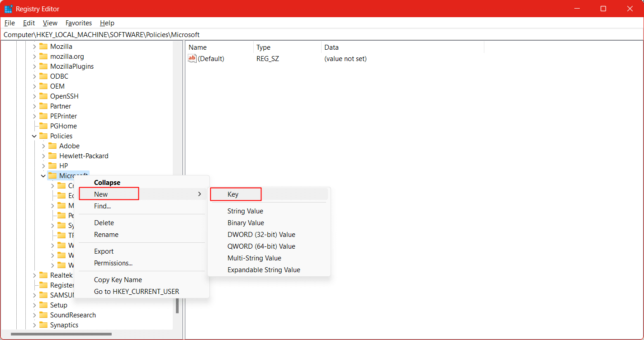The height and width of the screenshot is (340, 644).
Task: Collapse the Policies key
Action: [x=34, y=136]
